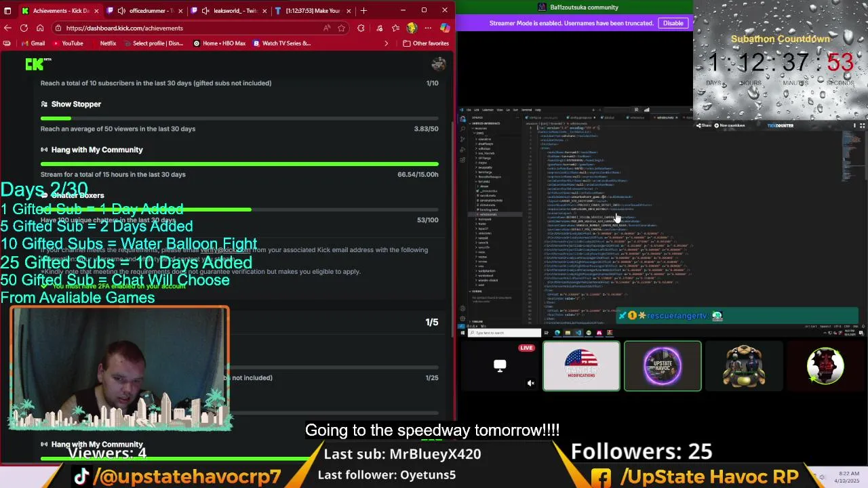Screen dimensions: 868x488
Task: Click the read aloud icon in address bar
Action: [327, 28]
